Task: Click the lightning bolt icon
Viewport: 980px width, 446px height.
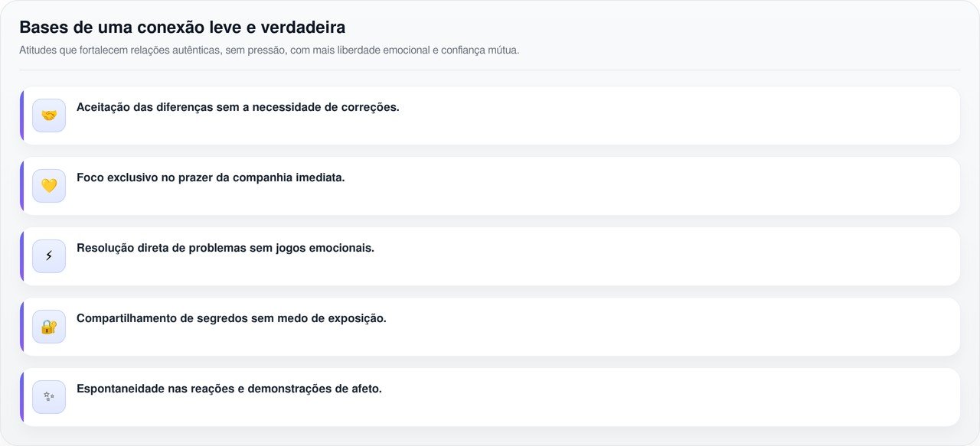Action: [49, 256]
